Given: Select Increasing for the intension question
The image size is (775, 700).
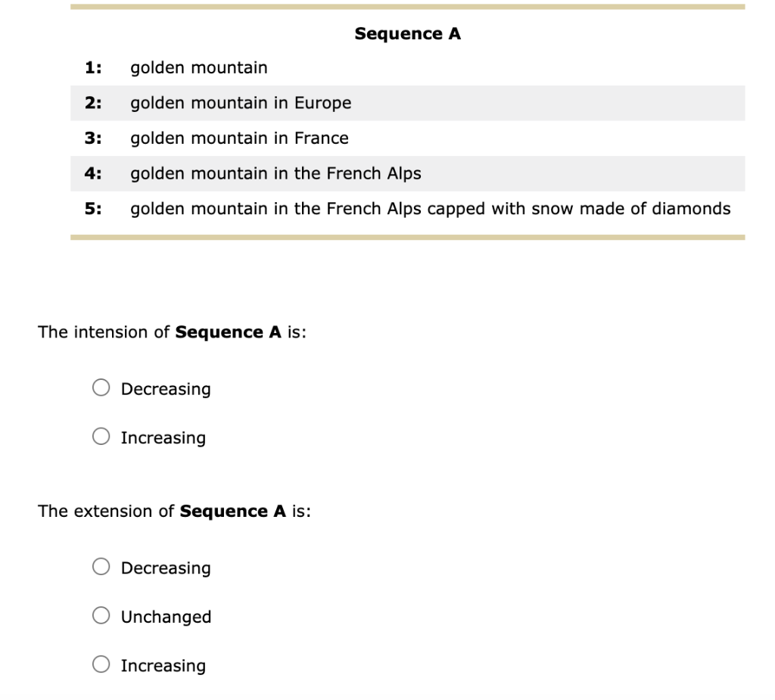Looking at the screenshot, I should (101, 436).
